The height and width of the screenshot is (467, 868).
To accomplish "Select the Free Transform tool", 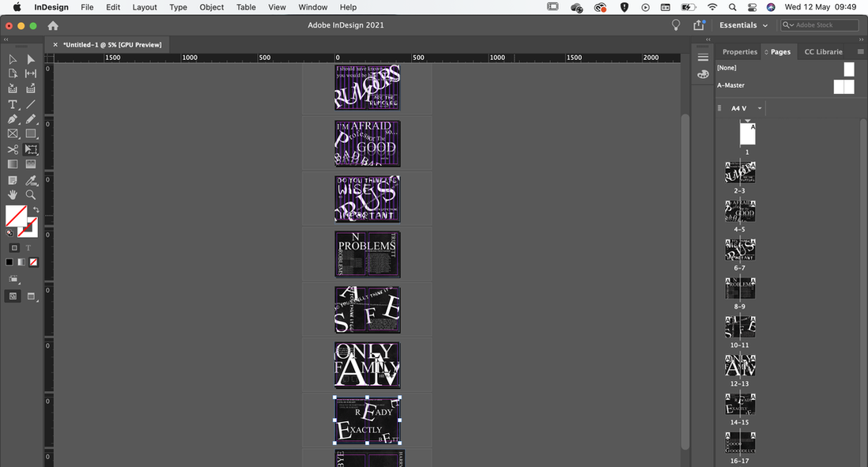I will pos(31,149).
